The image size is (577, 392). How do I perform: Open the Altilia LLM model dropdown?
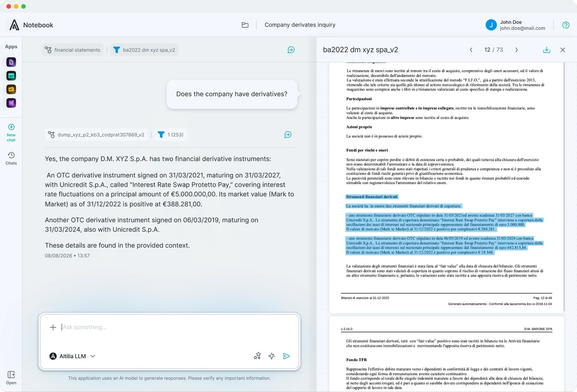(x=73, y=356)
